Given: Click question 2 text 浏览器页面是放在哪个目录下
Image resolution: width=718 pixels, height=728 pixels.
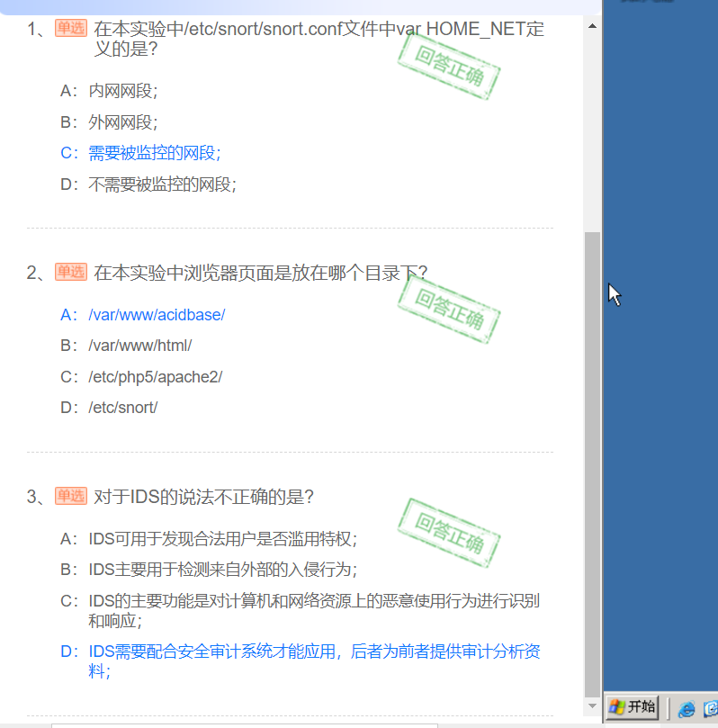Looking at the screenshot, I should [x=261, y=273].
